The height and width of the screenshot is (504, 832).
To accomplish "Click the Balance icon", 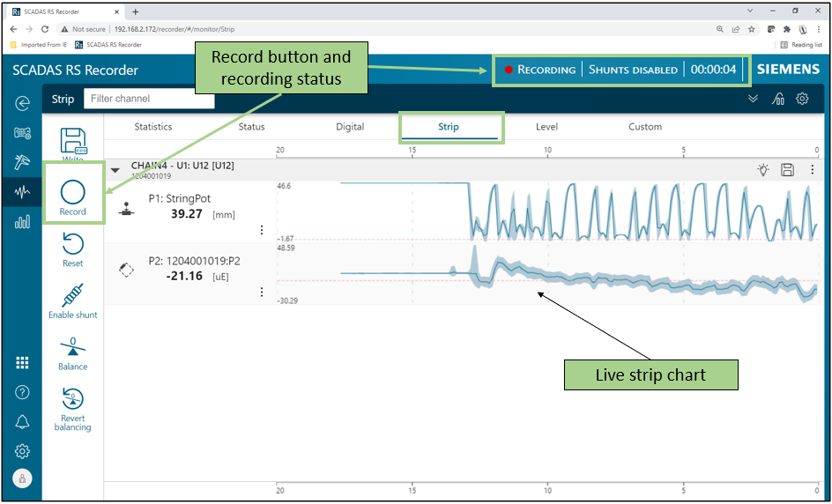I will (72, 347).
